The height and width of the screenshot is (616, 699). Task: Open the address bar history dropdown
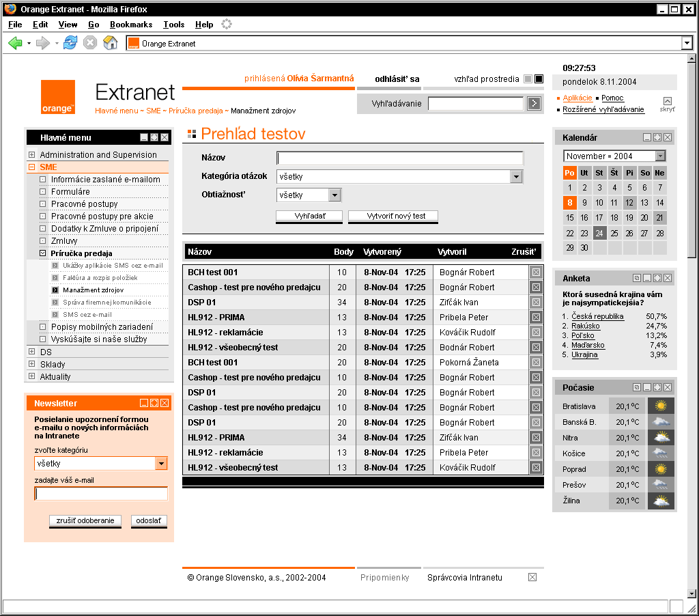(687, 43)
